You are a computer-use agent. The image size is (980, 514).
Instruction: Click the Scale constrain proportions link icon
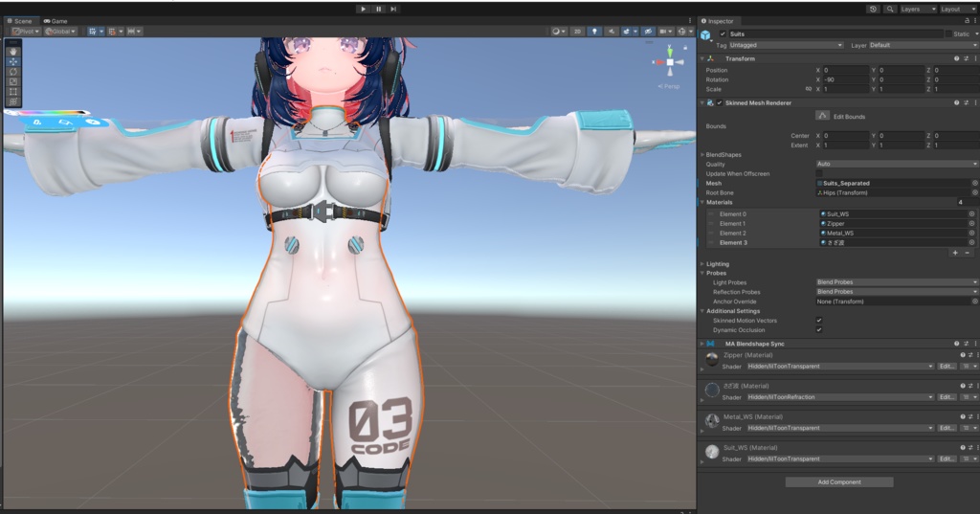808,89
